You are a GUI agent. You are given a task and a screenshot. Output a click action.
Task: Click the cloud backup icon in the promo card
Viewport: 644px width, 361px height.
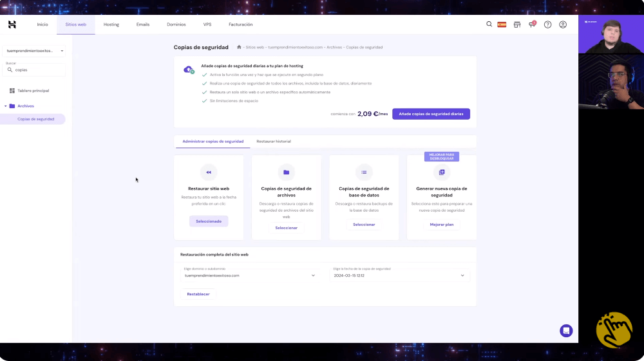189,69
